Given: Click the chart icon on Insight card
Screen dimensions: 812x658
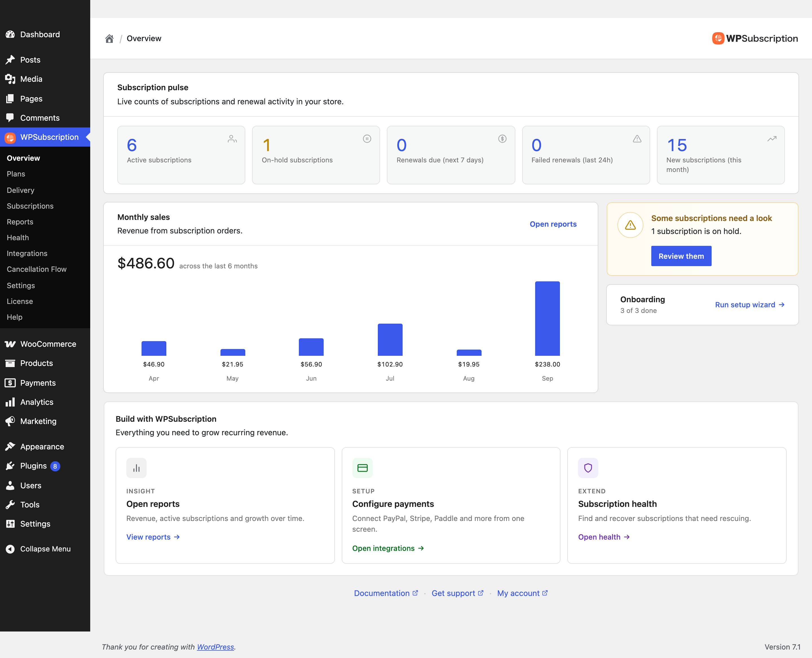Looking at the screenshot, I should pyautogui.click(x=136, y=468).
